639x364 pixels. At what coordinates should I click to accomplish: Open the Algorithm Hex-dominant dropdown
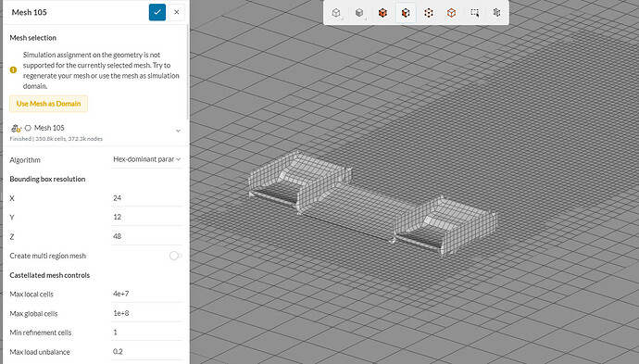(x=146, y=159)
